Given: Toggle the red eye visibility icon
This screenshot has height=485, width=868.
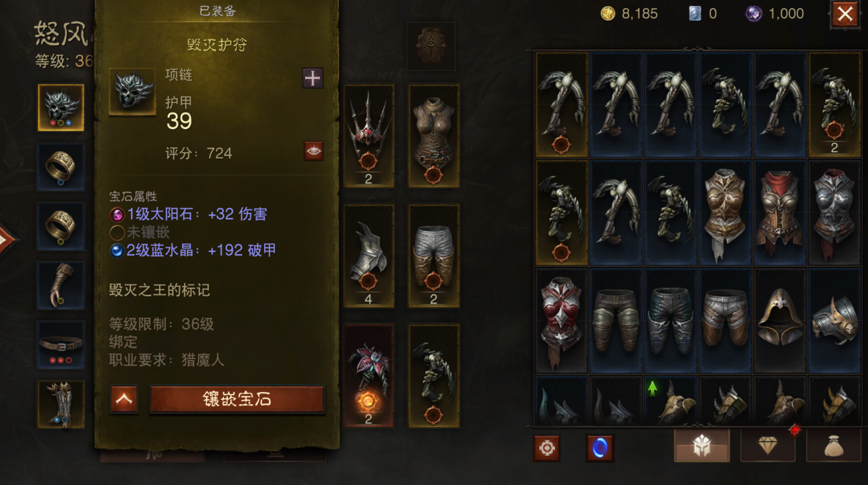Looking at the screenshot, I should pos(313,151).
